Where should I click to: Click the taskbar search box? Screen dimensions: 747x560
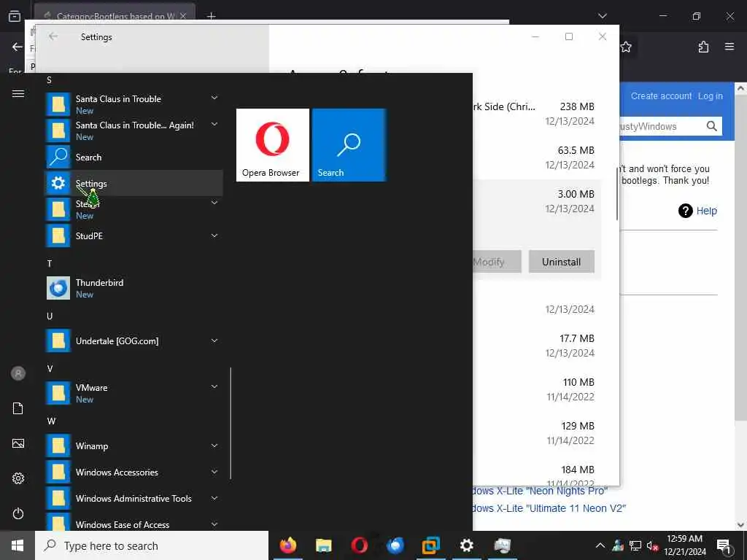coord(152,545)
